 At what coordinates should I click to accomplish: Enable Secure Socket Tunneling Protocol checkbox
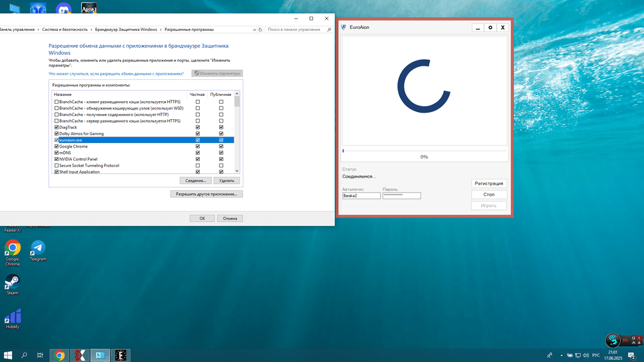(57, 166)
